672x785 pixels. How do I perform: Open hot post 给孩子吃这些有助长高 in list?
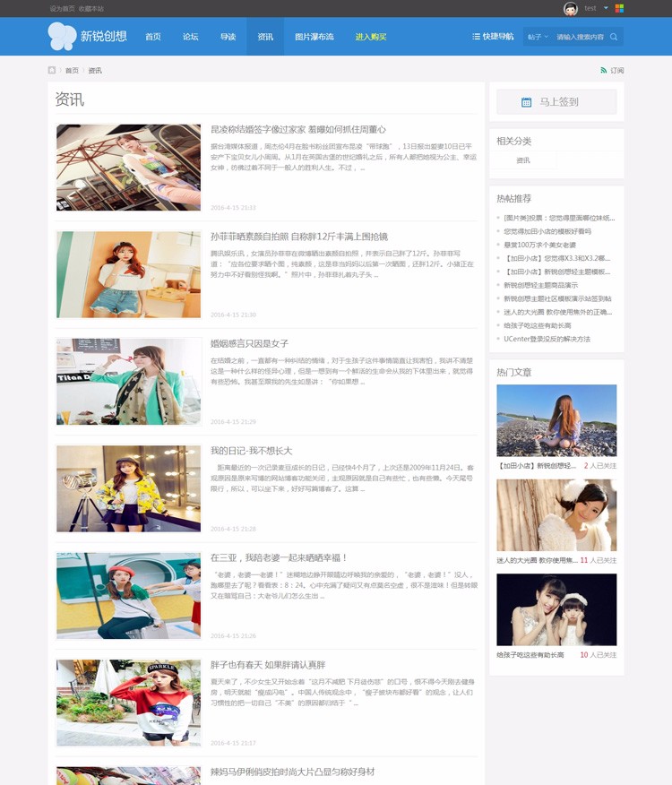pyautogui.click(x=538, y=325)
